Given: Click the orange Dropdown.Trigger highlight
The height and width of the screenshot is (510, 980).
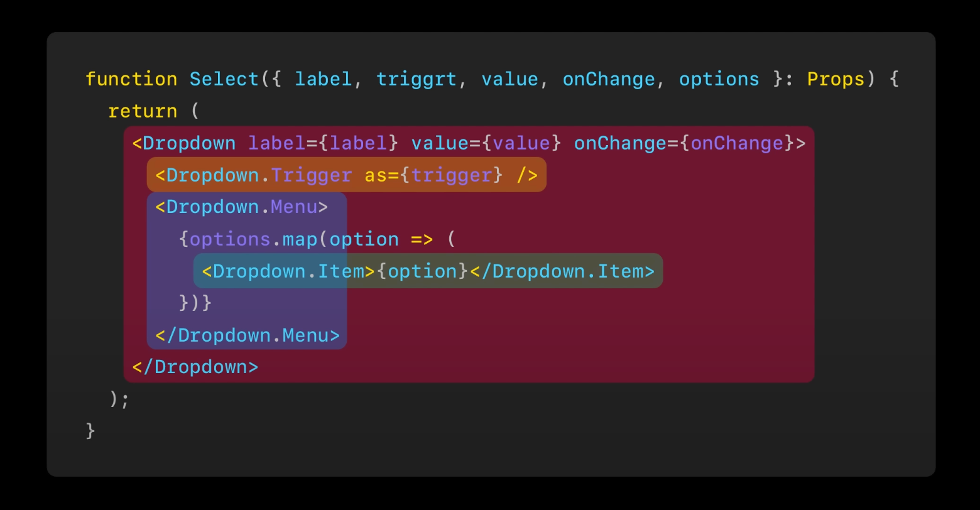Looking at the screenshot, I should 347,175.
